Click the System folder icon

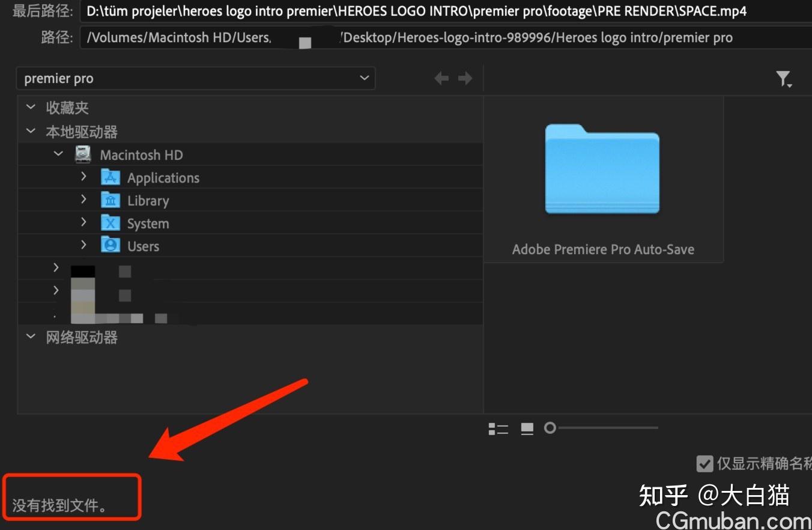tap(111, 223)
